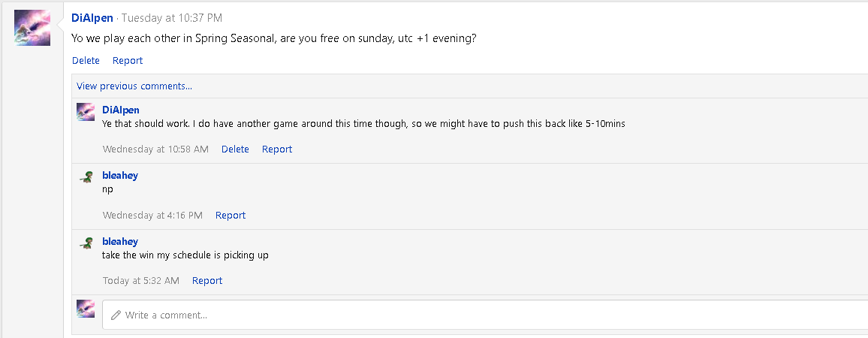Click DiAlpen's small avatar in comment
The height and width of the screenshot is (338, 868).
click(x=86, y=112)
